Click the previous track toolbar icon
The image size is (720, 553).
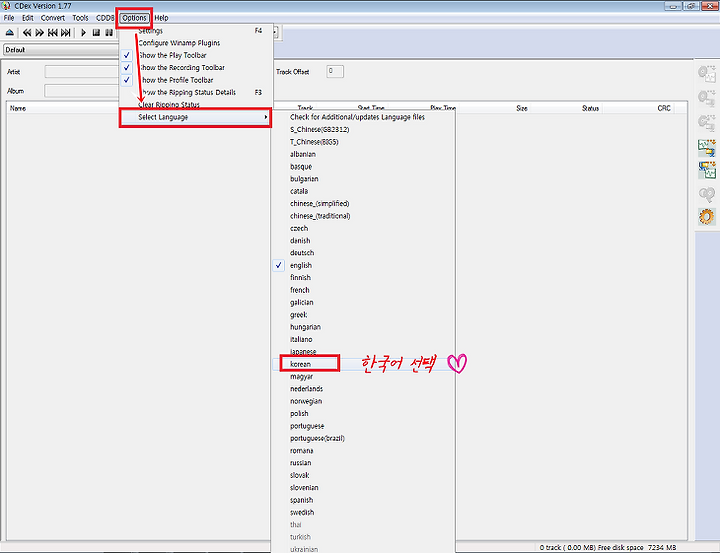(53, 33)
